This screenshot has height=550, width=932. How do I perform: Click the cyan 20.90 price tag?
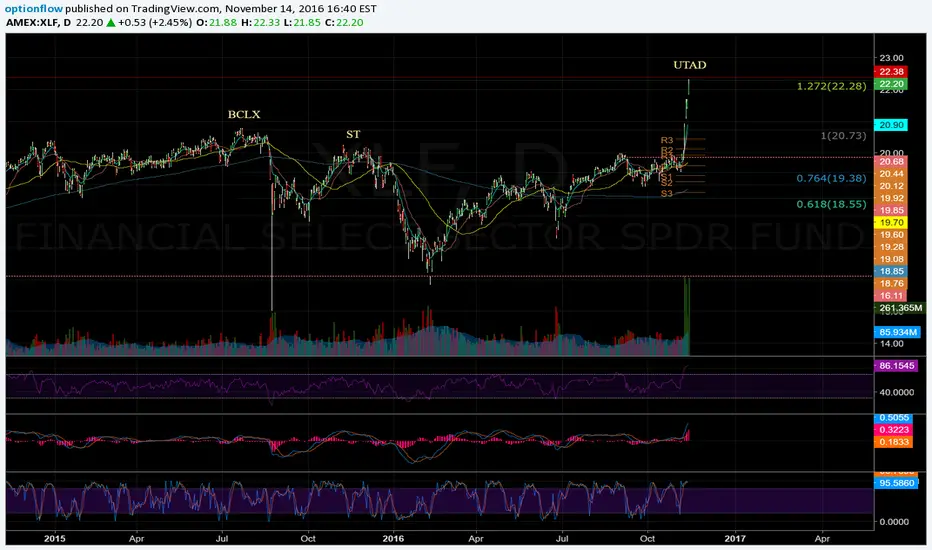tap(892, 125)
